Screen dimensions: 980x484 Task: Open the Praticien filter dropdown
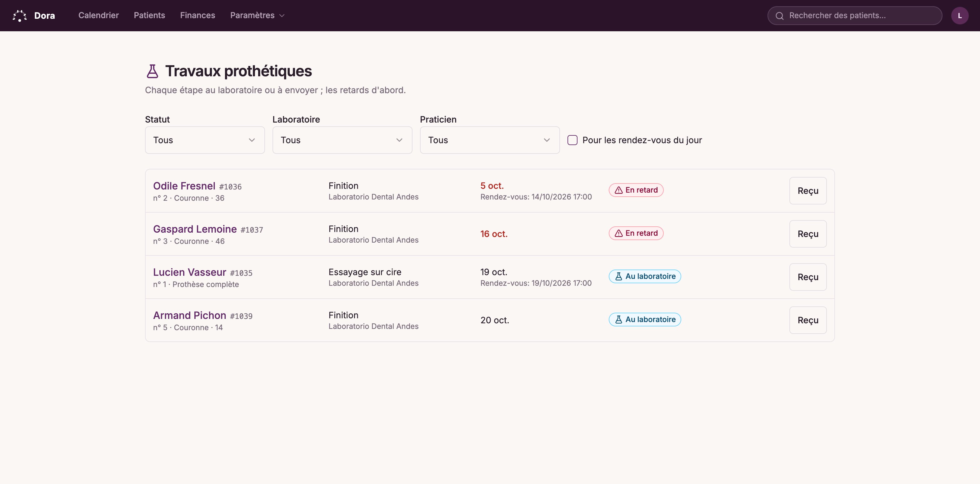(490, 140)
